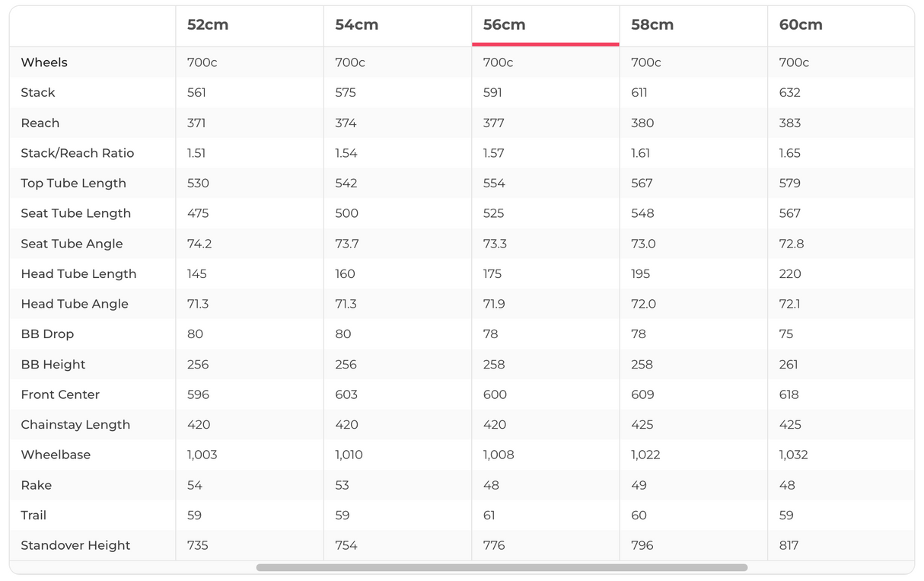Click the Wheelbase row label
The width and height of the screenshot is (924, 581).
click(x=56, y=455)
